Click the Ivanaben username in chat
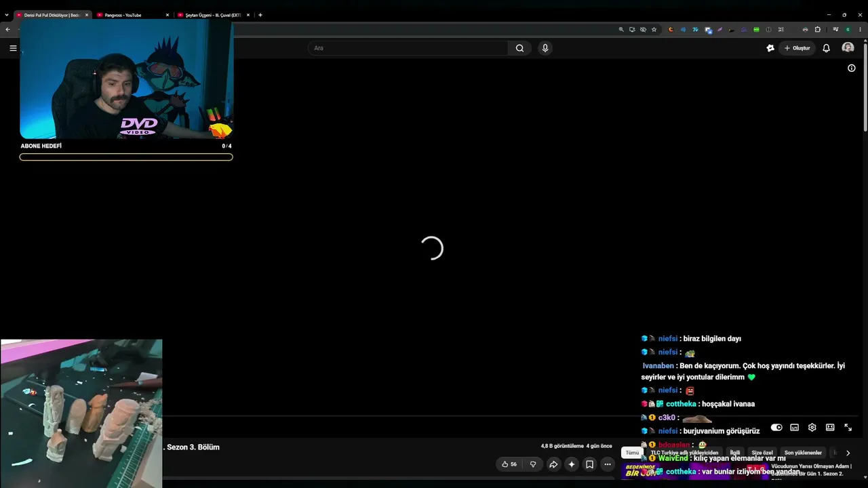 (658, 366)
